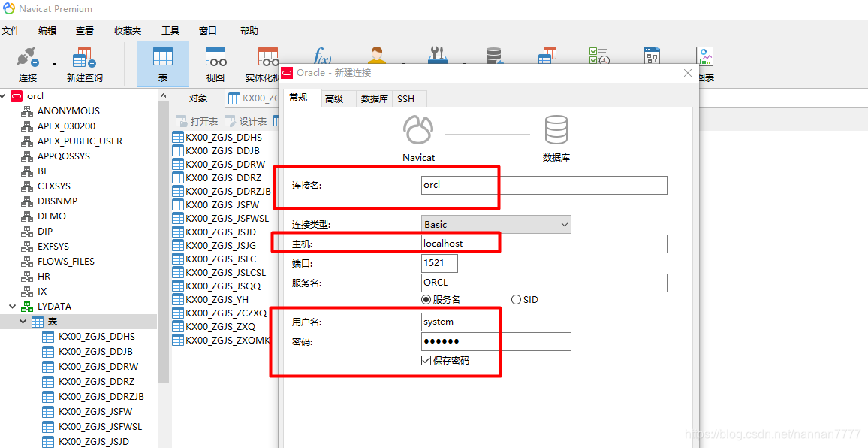The width and height of the screenshot is (868, 448).
Task: Select APEX_PUBLIC_USER schema in tree
Action: (80, 141)
